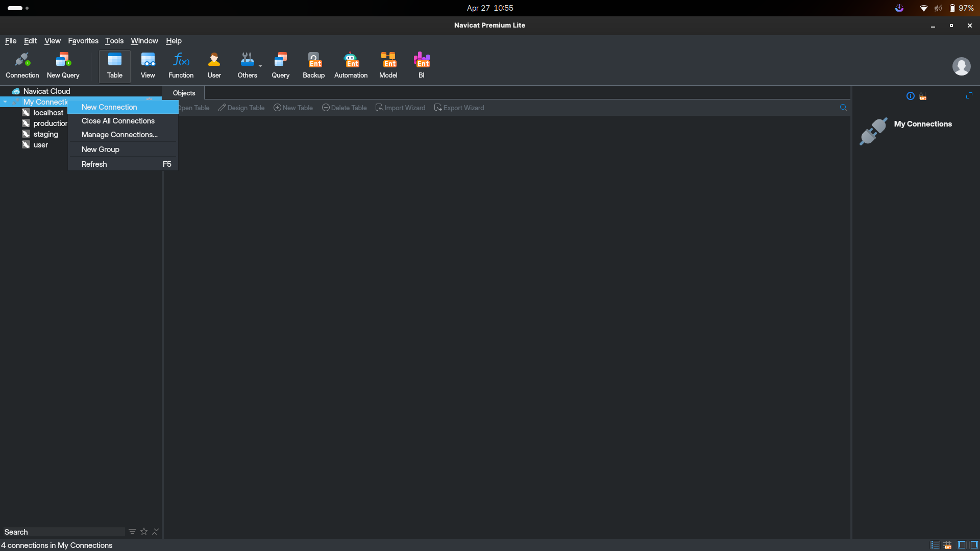Click Refresh in the context menu

pyautogui.click(x=122, y=164)
